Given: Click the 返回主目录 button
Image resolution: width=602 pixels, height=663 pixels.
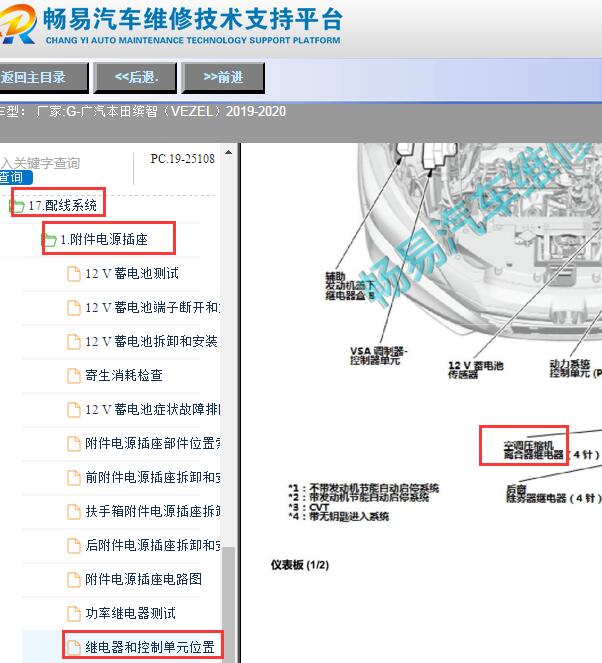Looking at the screenshot, I should [x=44, y=78].
